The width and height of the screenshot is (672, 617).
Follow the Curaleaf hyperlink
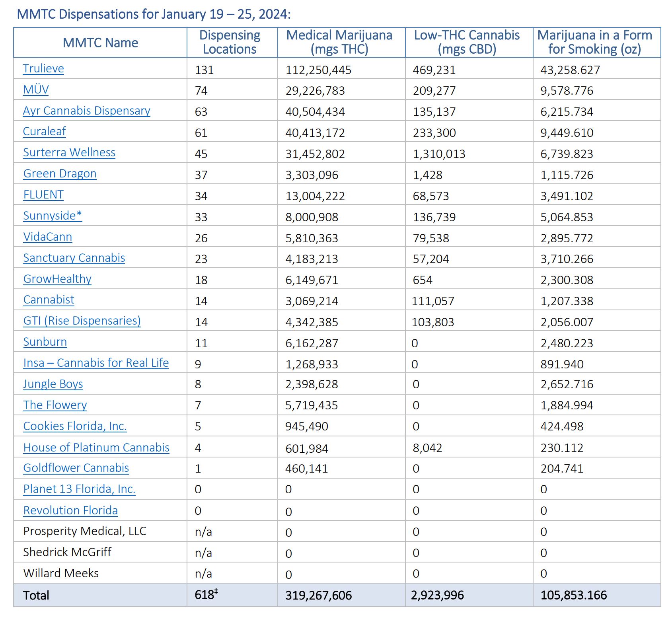44,131
